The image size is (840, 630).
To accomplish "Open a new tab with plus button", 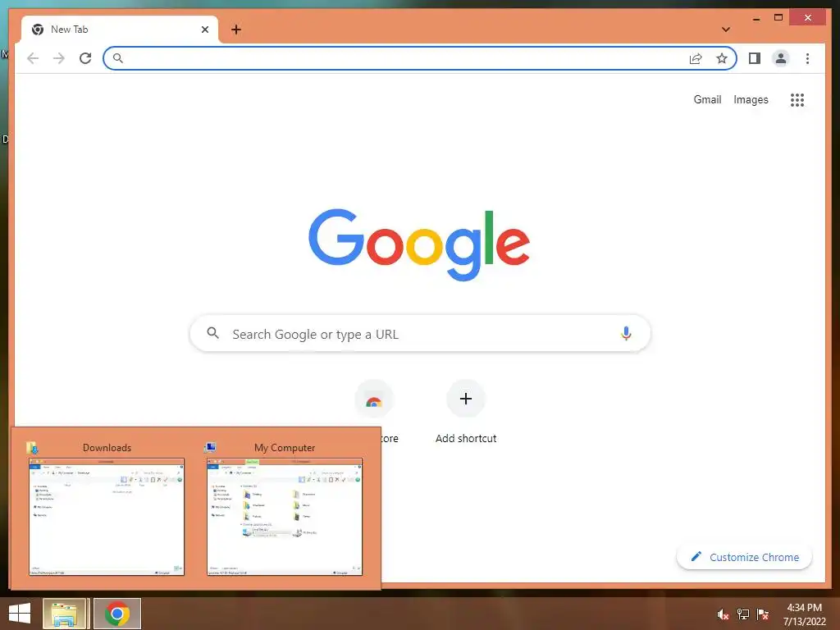I will (236, 30).
